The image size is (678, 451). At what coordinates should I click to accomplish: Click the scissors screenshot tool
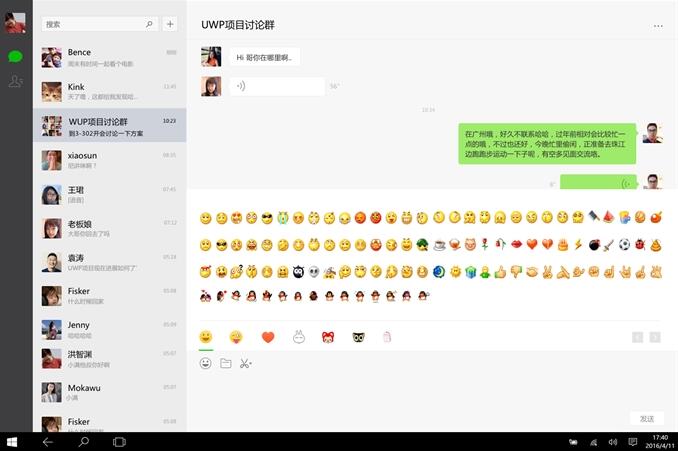click(x=246, y=363)
